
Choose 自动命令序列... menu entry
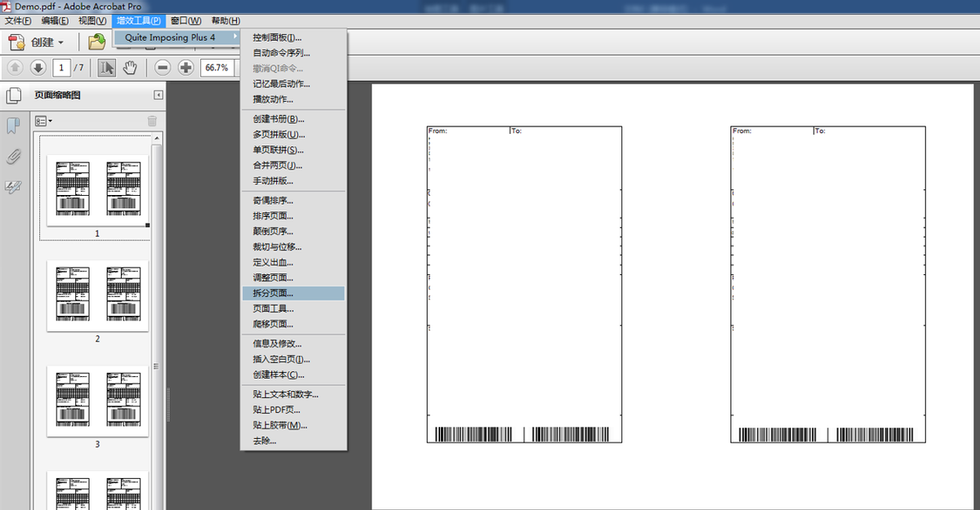point(294,53)
